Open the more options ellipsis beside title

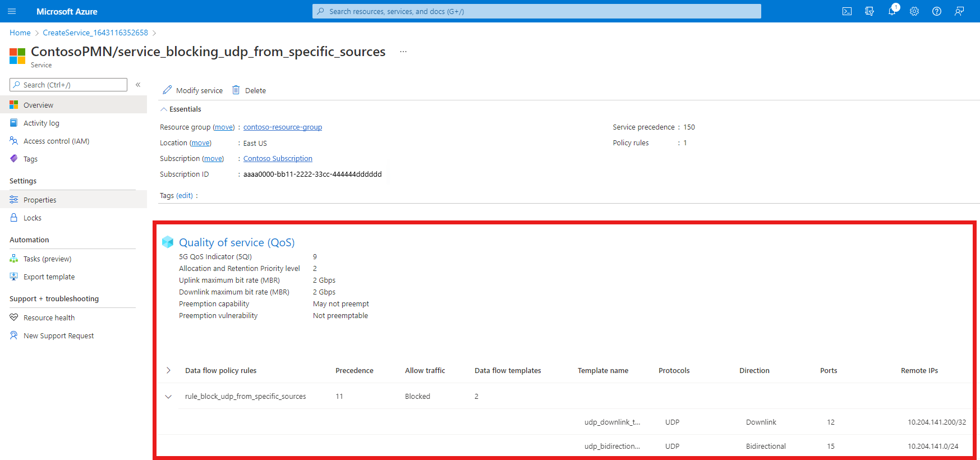pyautogui.click(x=403, y=52)
